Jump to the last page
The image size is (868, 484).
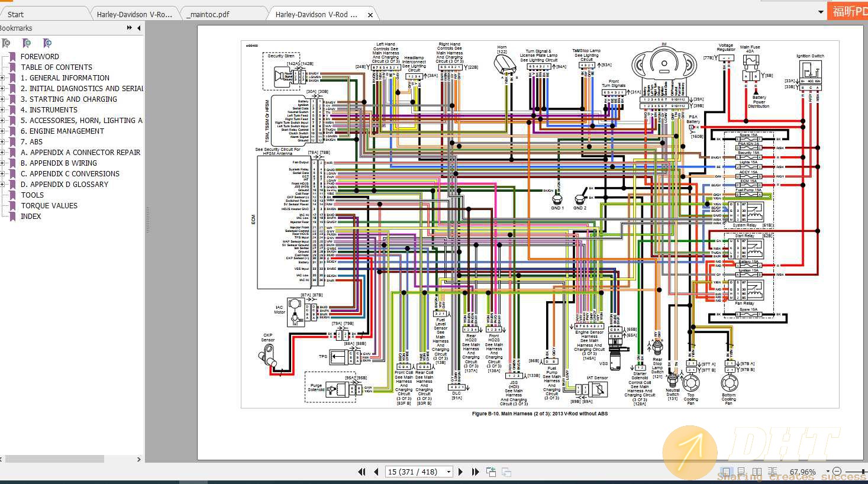(475, 472)
